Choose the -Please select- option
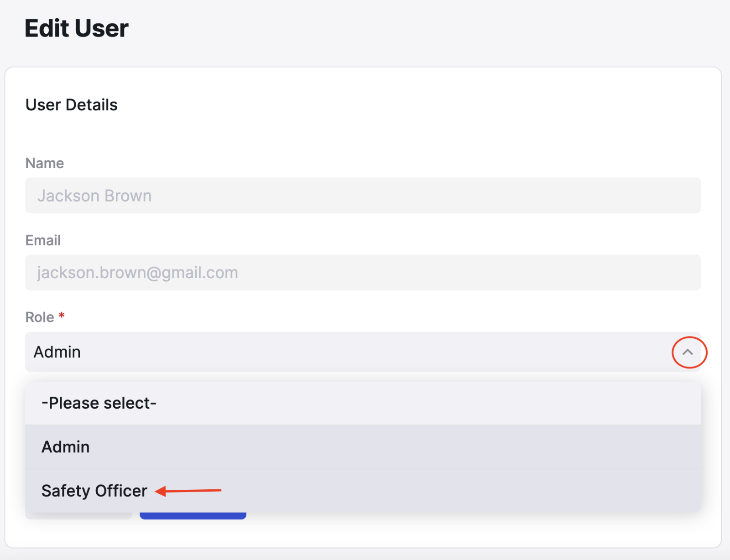Image resolution: width=730 pixels, height=560 pixels. click(x=363, y=403)
